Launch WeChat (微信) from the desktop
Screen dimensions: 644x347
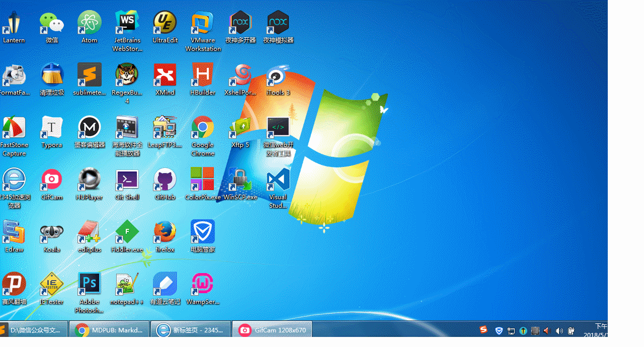[52, 27]
